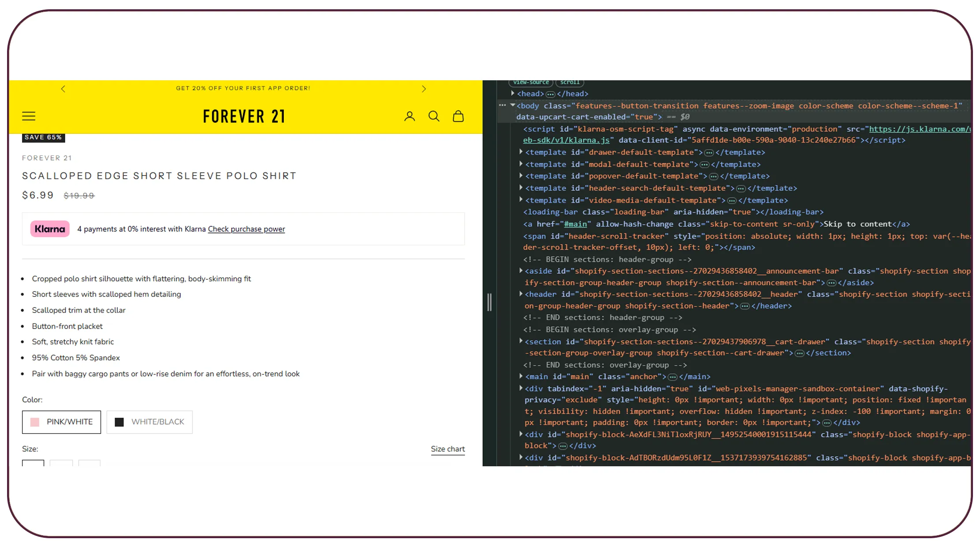Show previous announcement with left chevron
Screen dimensions: 980x547
pos(63,89)
